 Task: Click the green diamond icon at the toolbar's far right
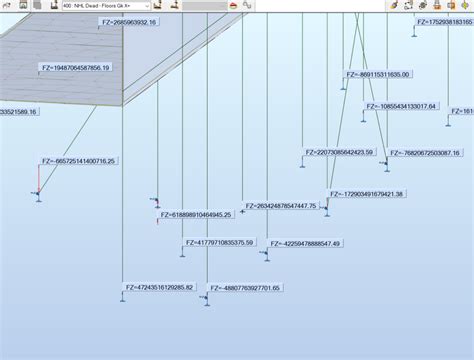[465, 5]
